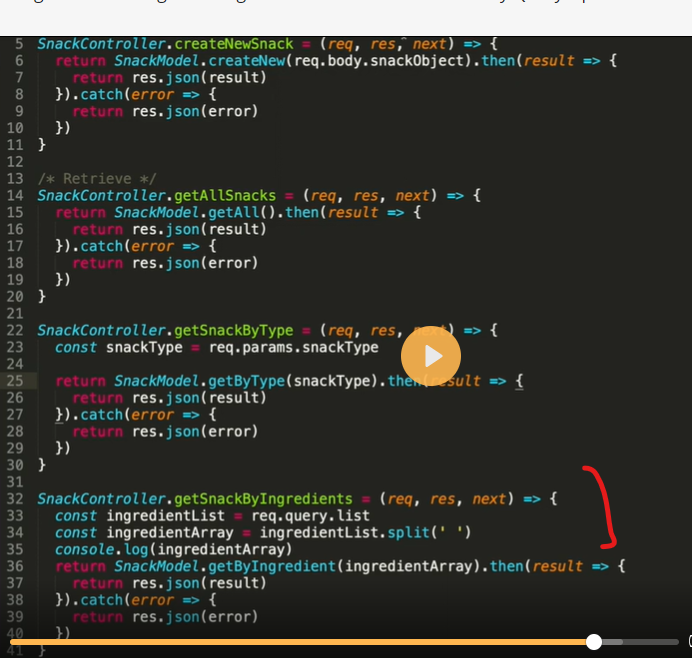Click line number 32 in the gutter

pyautogui.click(x=14, y=499)
